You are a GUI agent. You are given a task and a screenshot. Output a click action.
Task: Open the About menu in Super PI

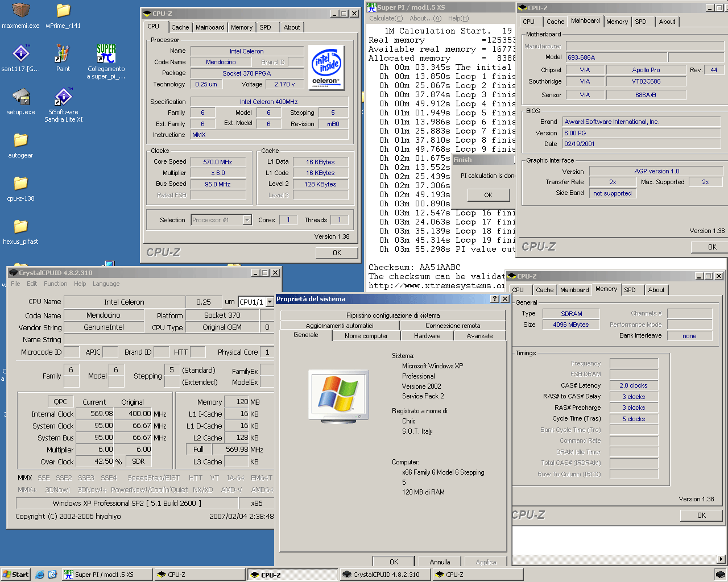point(425,18)
